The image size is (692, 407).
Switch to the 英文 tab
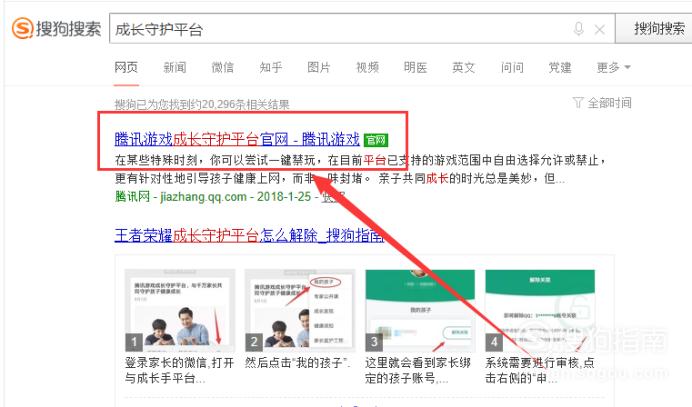(463, 67)
